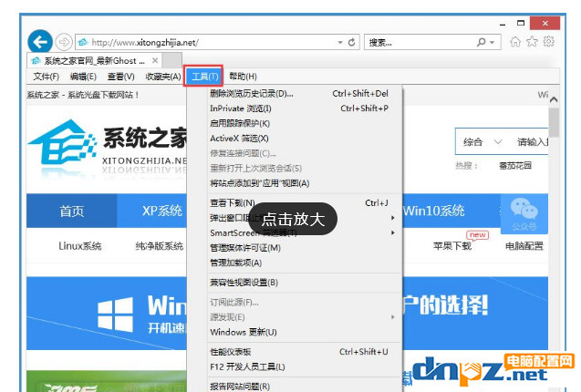This screenshot has height=392, width=581.
Task: Click the Win10系统 navigation tab
Action: coord(433,211)
